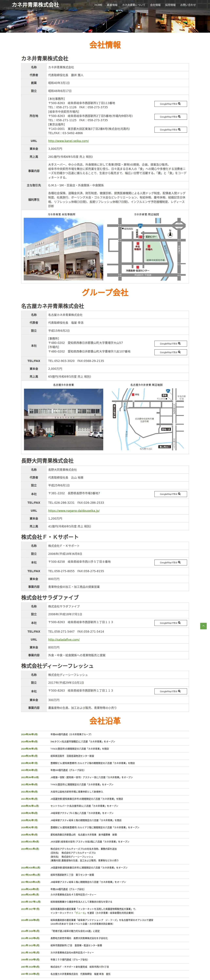Click the 昭和46年6月17日 establishment date cell
The width and height of the screenshot is (210, 980).
[x=117, y=91]
